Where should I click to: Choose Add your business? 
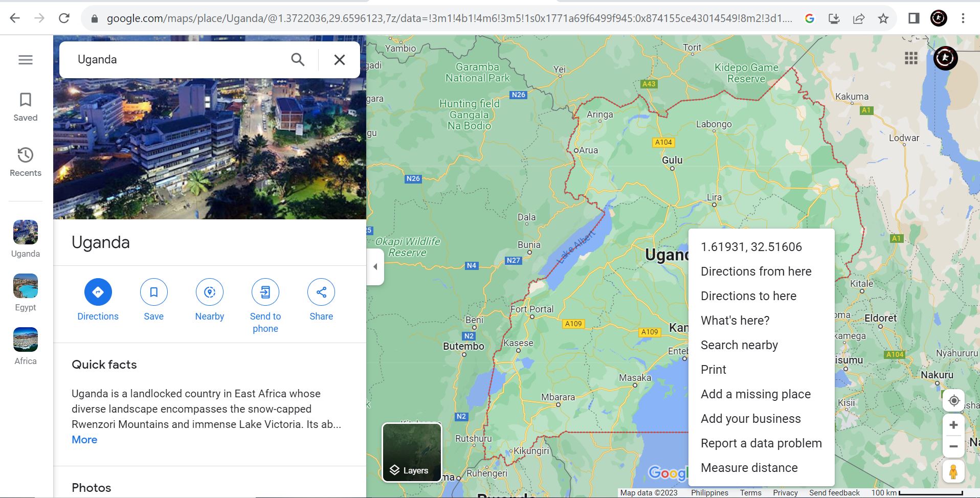point(761,419)
